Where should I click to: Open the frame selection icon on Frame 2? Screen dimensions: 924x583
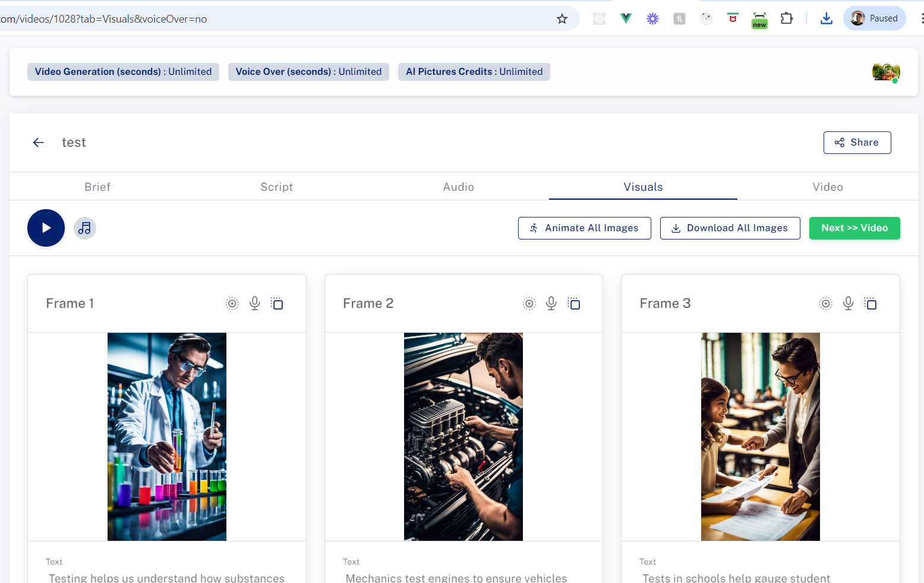point(574,303)
